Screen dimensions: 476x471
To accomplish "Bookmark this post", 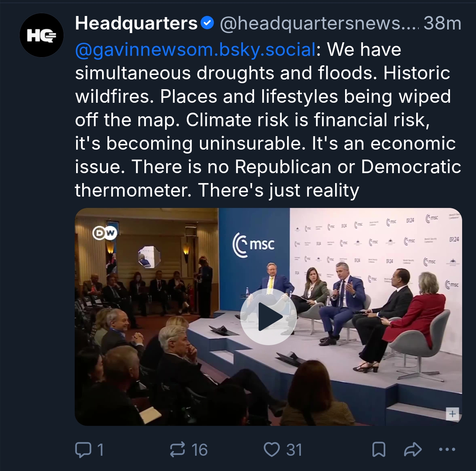I will (x=379, y=450).
